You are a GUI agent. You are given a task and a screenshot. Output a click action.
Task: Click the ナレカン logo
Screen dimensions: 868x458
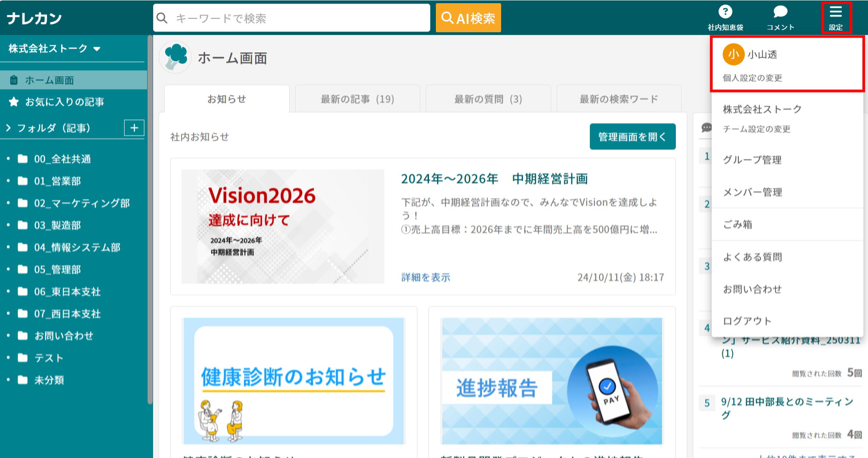(34, 18)
